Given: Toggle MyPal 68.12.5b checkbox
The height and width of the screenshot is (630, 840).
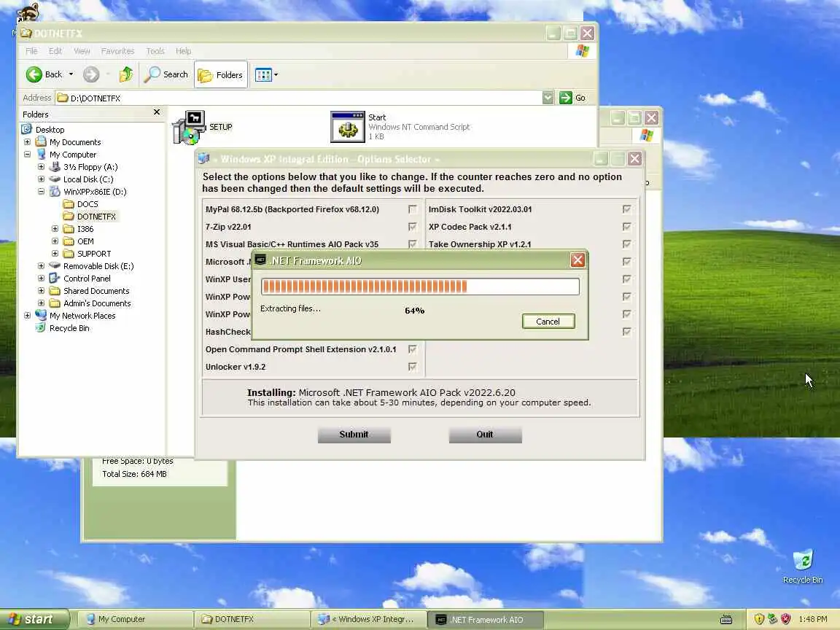Looking at the screenshot, I should [413, 209].
